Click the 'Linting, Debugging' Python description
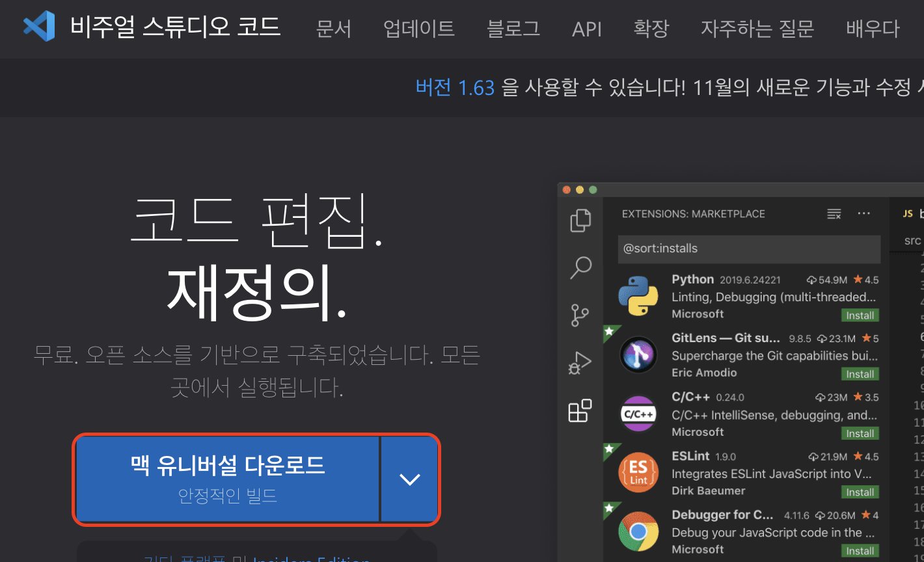The image size is (924, 562). pos(774,297)
